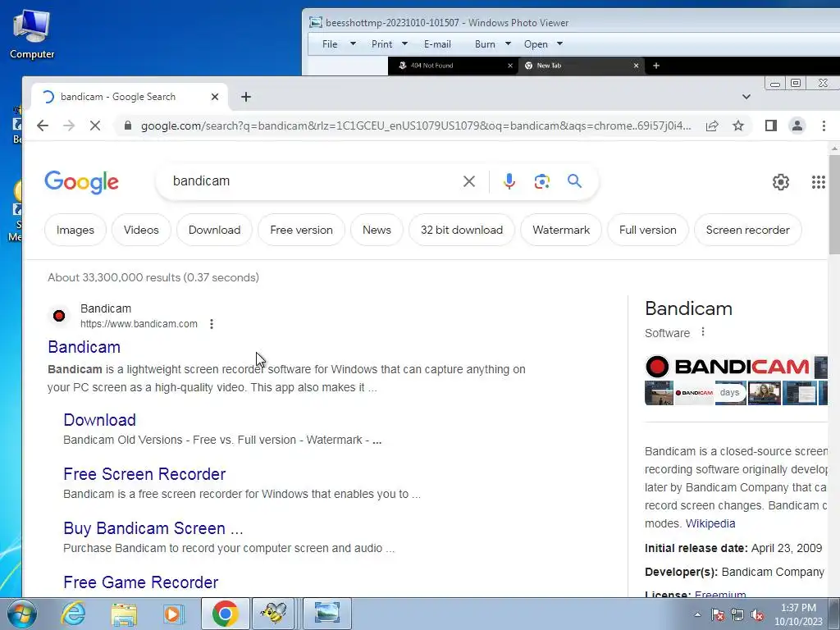The height and width of the screenshot is (630, 840).
Task: Clear the Google search box with X
Action: pos(468,181)
